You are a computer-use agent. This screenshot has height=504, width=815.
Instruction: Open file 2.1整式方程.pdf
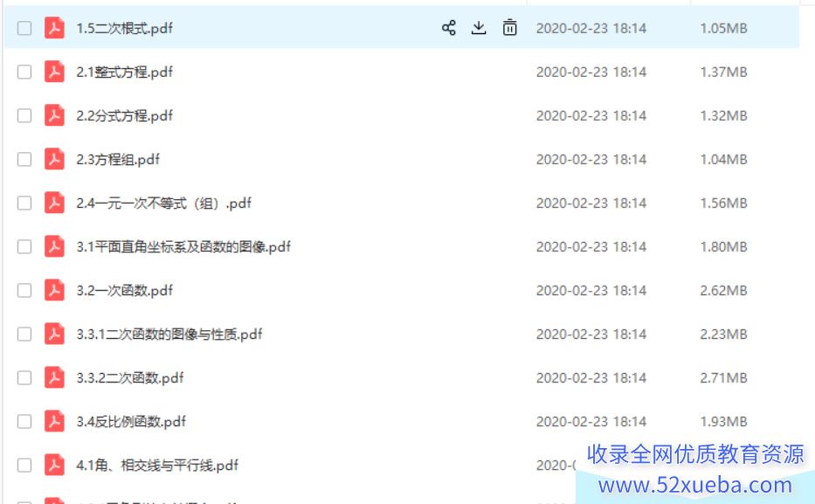124,72
